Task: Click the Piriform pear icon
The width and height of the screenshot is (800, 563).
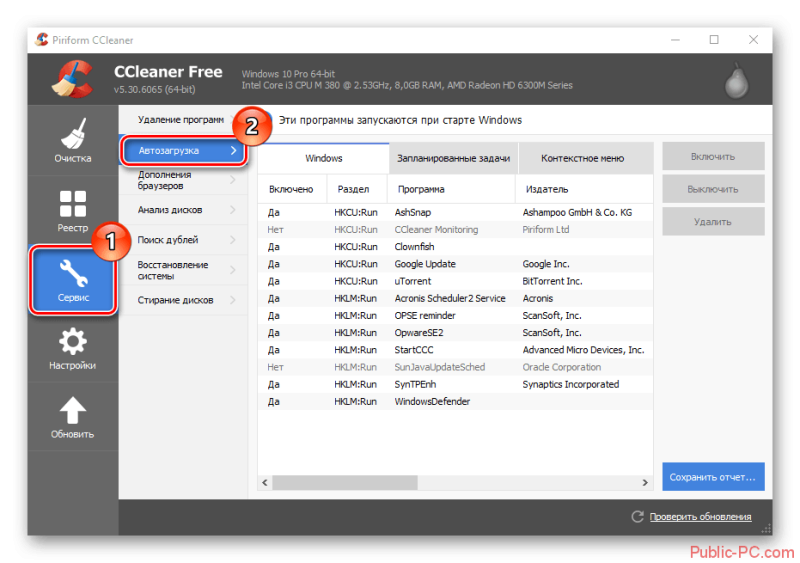Action: coord(737,80)
